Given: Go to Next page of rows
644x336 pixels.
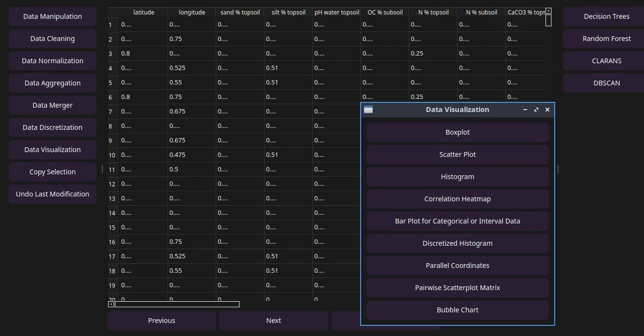Looking at the screenshot, I should [x=273, y=321].
